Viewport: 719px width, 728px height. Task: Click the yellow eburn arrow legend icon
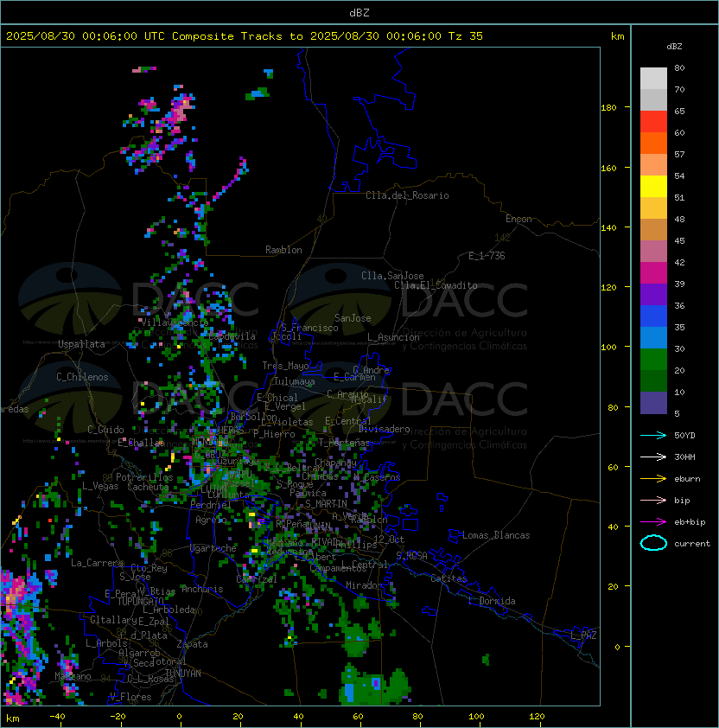653,479
